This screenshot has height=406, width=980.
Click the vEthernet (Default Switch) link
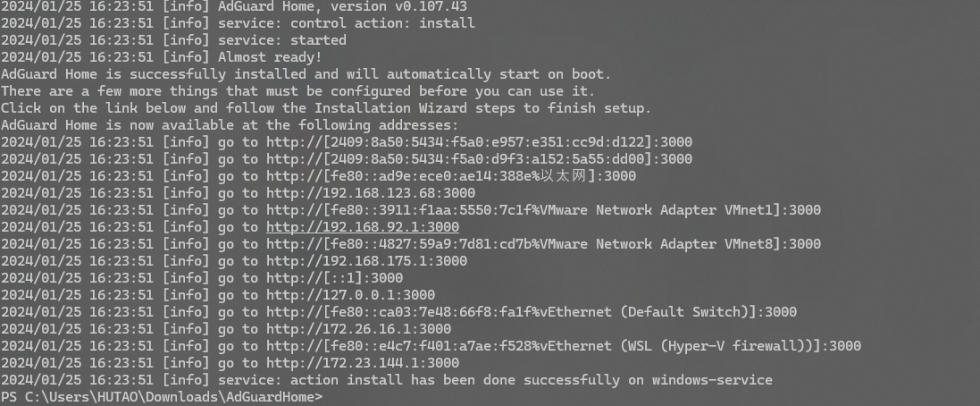(532, 312)
